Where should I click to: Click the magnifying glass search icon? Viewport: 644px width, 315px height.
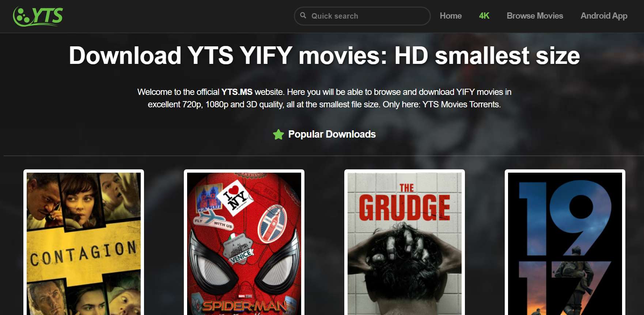pyautogui.click(x=303, y=15)
